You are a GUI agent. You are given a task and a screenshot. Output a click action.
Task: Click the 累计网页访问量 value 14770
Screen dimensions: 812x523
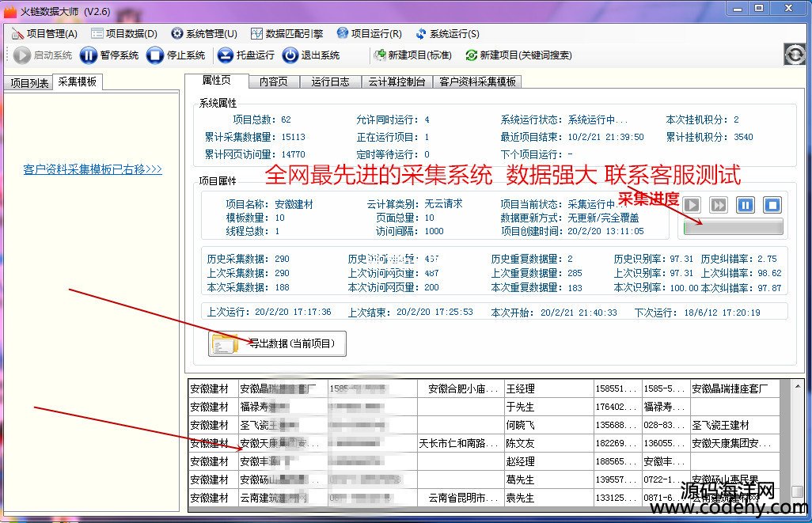pyautogui.click(x=293, y=154)
